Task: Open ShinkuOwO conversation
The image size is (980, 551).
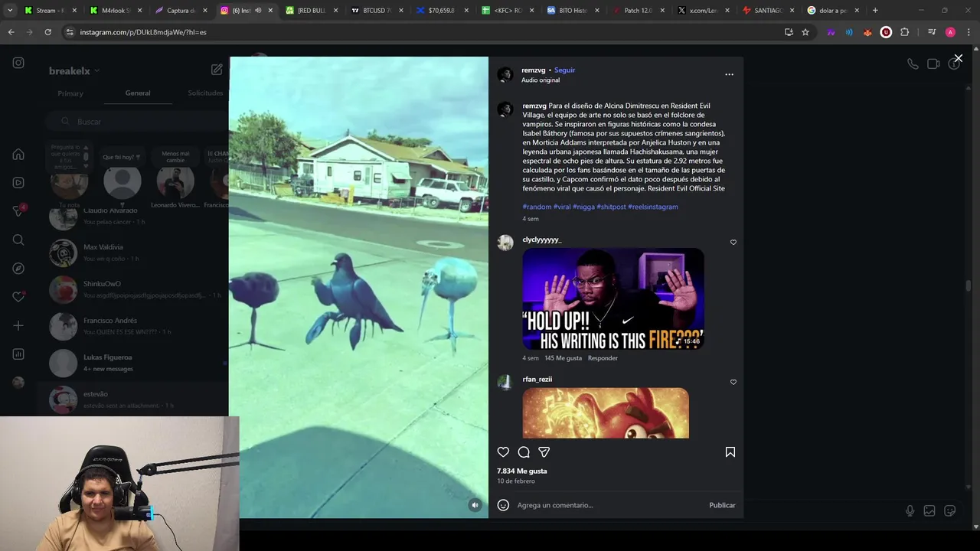Action: [x=134, y=289]
